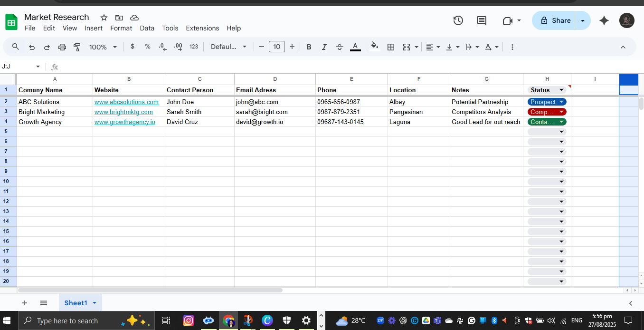Click the print icon

62,47
